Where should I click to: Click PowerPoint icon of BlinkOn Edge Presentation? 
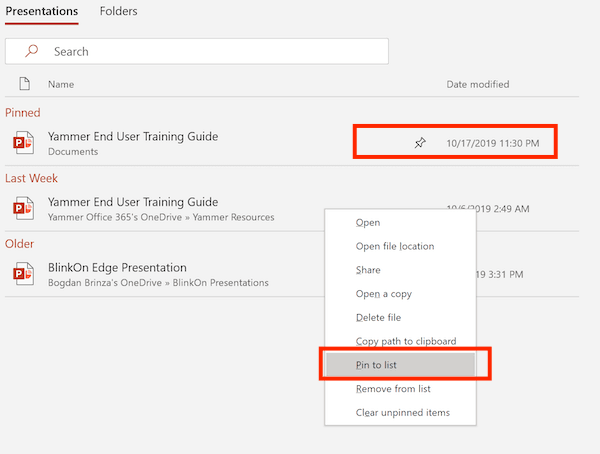(23, 274)
